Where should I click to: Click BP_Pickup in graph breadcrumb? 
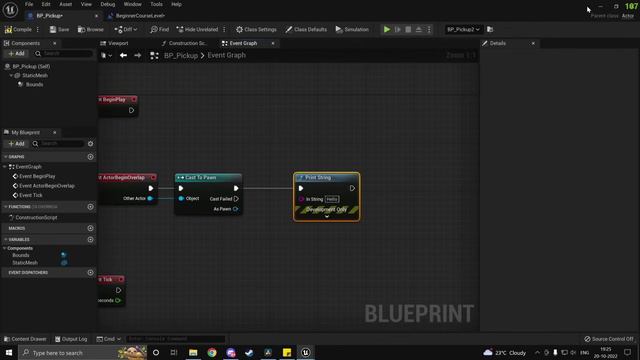coord(181,55)
